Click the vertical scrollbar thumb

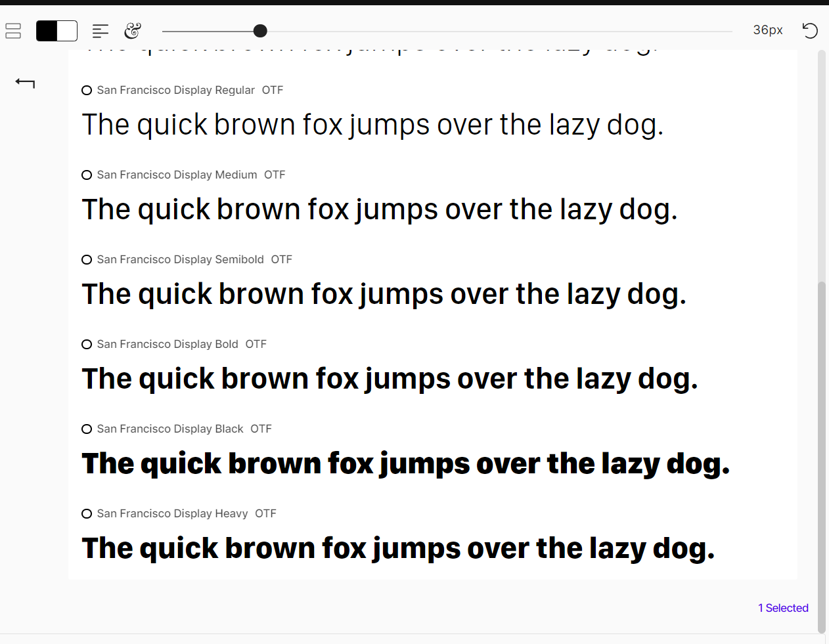[822, 456]
